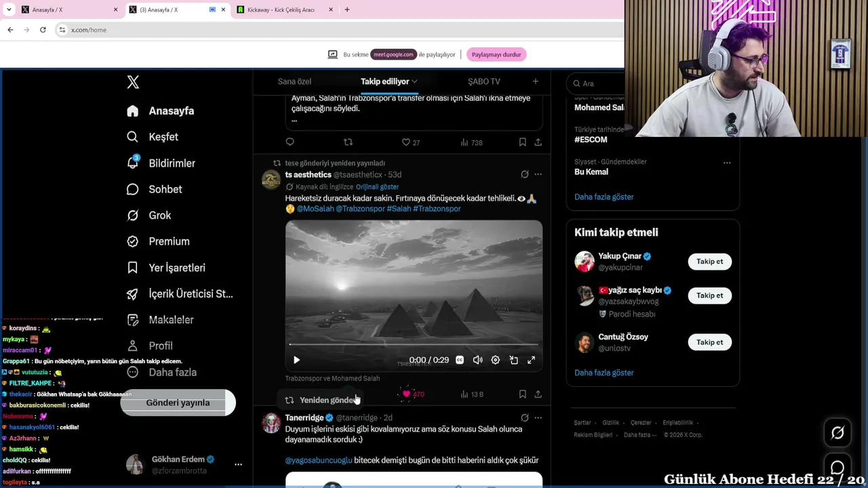Follow Yakup Çınar with Takip et
The image size is (868, 488).
point(710,262)
